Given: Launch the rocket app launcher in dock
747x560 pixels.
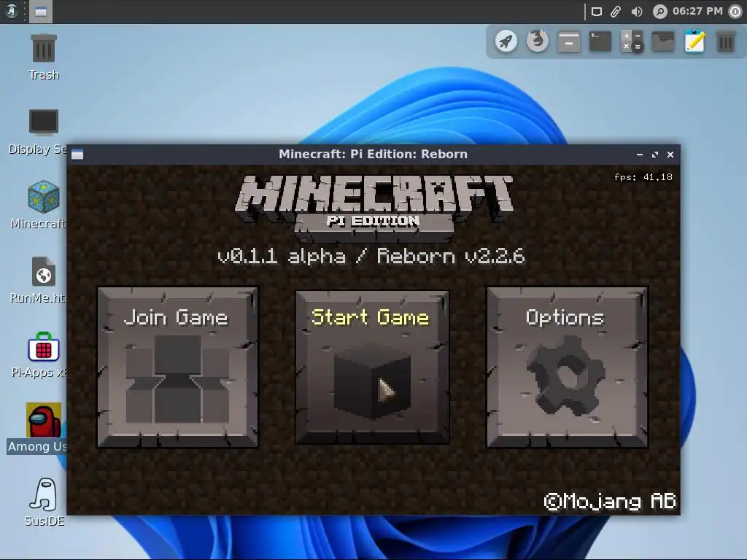Looking at the screenshot, I should [x=506, y=42].
